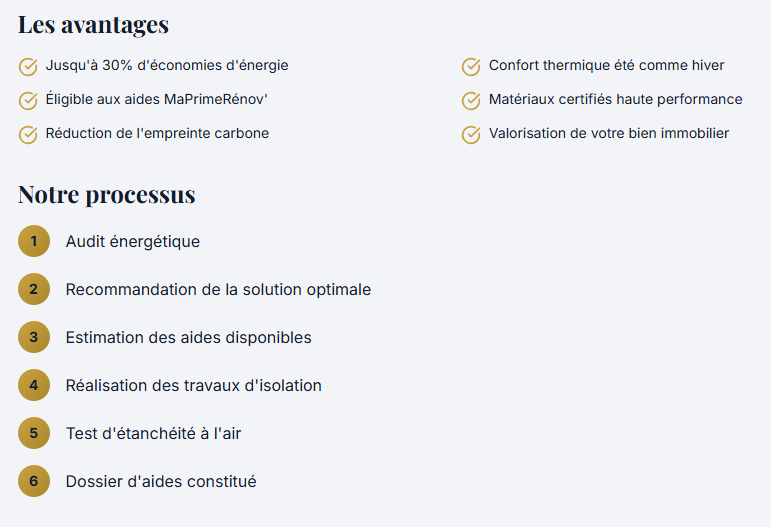Click checkmark icon beside Réduction de l'empreinte carbone

28,135
